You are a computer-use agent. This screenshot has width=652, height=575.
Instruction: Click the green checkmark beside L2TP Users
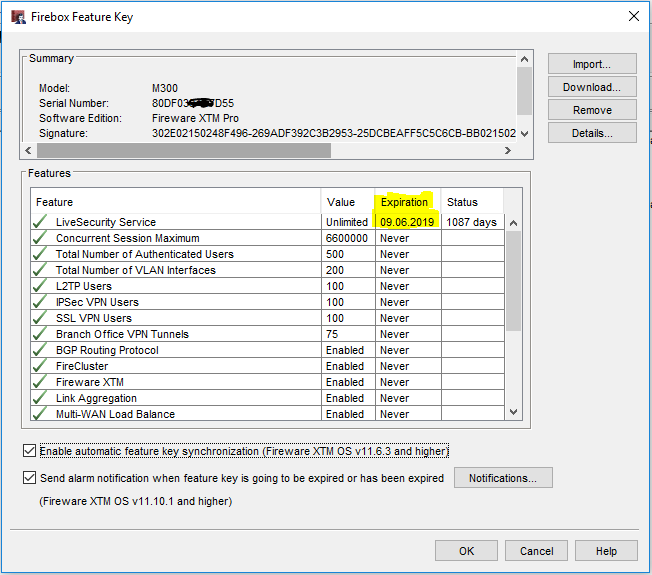pos(40,286)
